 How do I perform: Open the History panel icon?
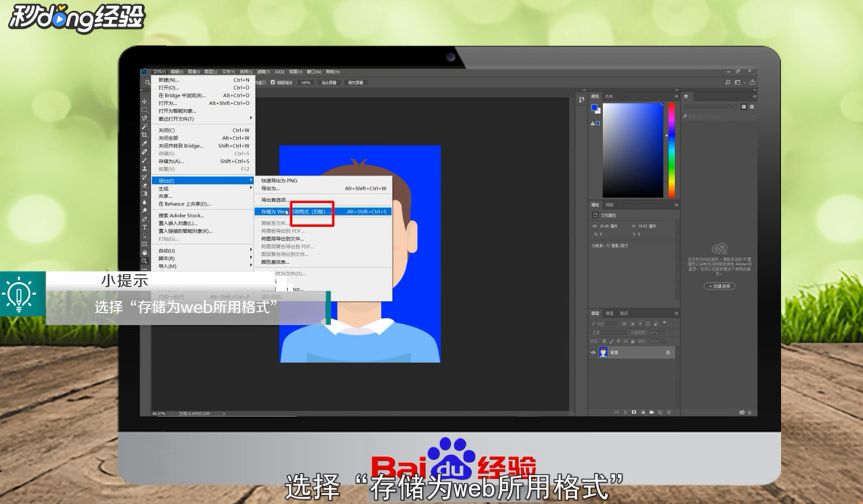coord(581,99)
